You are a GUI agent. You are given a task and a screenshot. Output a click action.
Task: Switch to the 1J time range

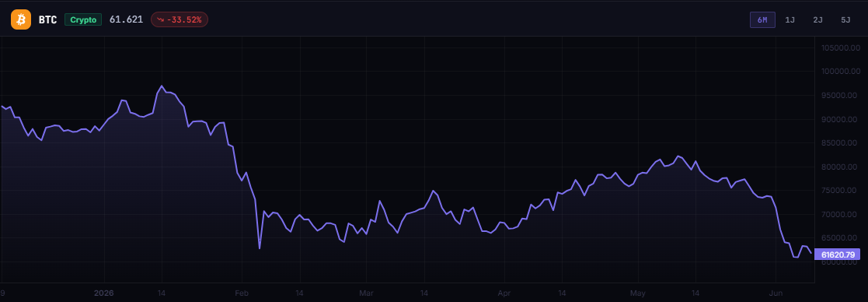tap(790, 20)
